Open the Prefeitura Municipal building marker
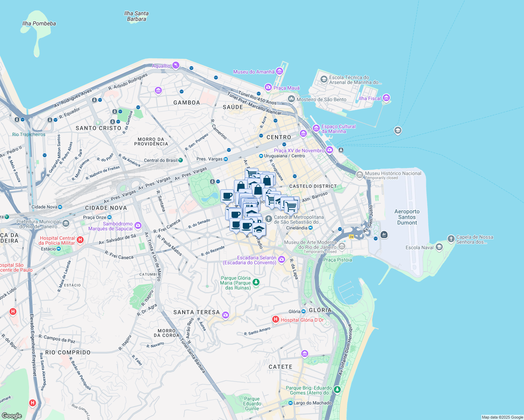524x420 pixels. 66,223
